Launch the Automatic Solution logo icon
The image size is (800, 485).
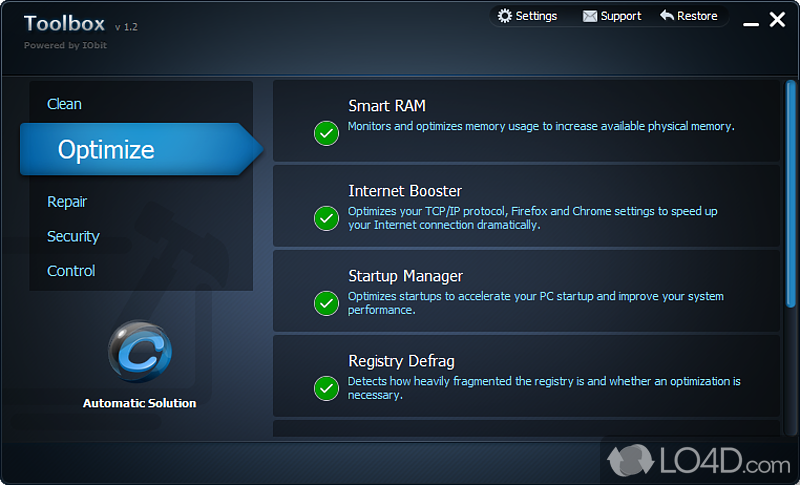click(140, 351)
